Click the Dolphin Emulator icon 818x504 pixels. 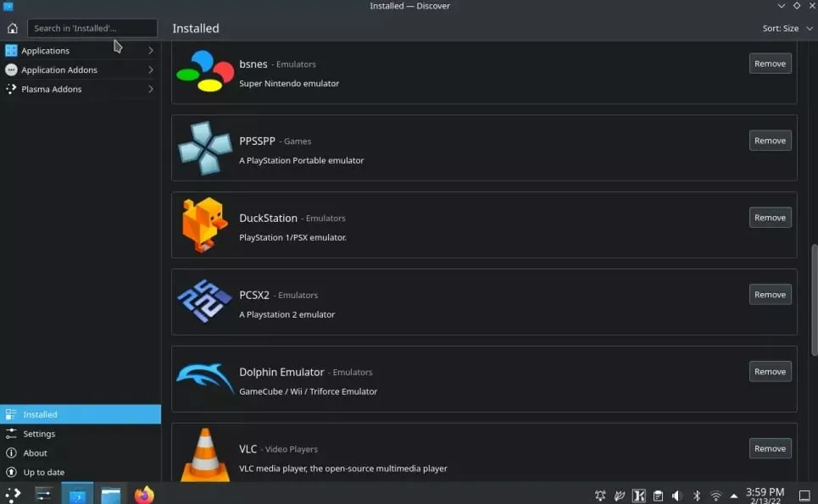pyautogui.click(x=204, y=379)
